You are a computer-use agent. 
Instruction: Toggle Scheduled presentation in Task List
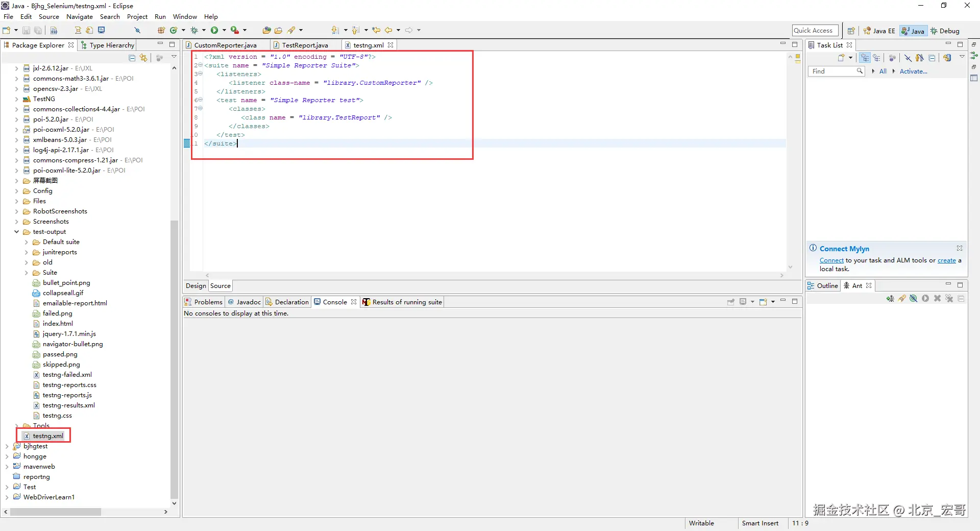(876, 58)
